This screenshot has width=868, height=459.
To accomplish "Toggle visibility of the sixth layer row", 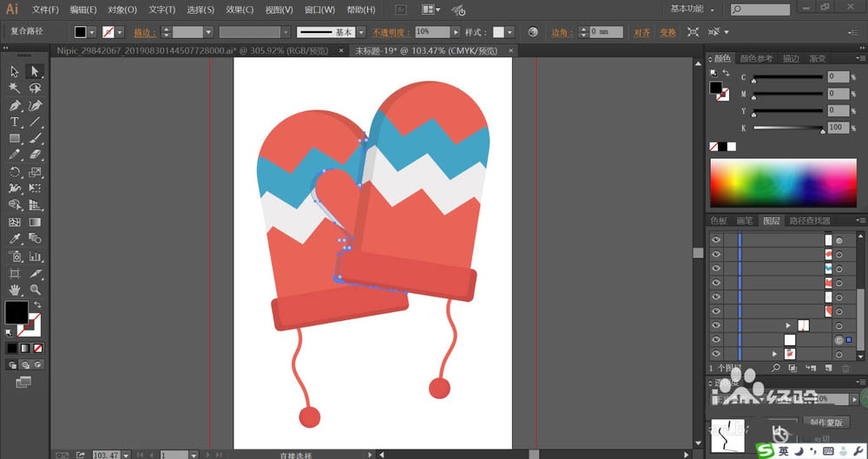I will 716,311.
